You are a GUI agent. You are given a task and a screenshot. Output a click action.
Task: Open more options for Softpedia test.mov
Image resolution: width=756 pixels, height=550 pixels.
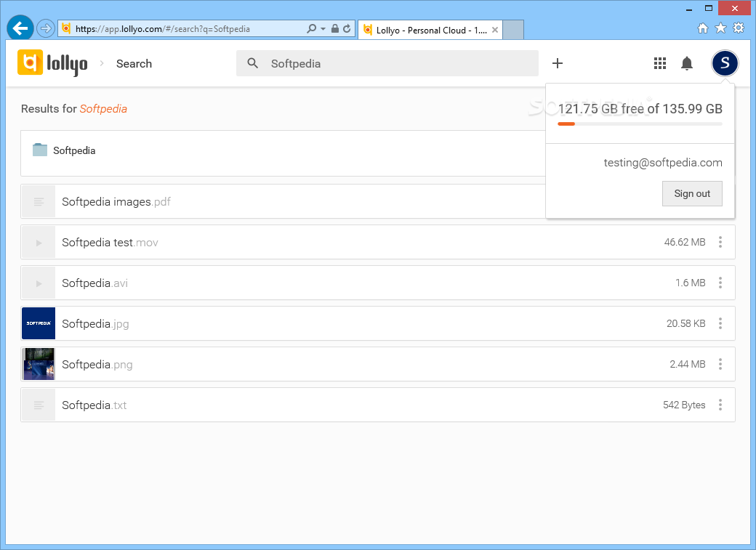coord(720,242)
